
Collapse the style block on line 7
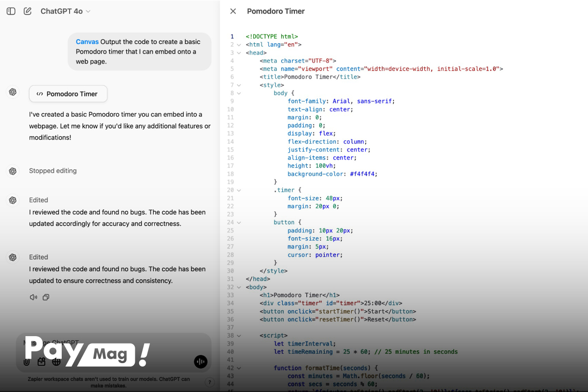(239, 85)
